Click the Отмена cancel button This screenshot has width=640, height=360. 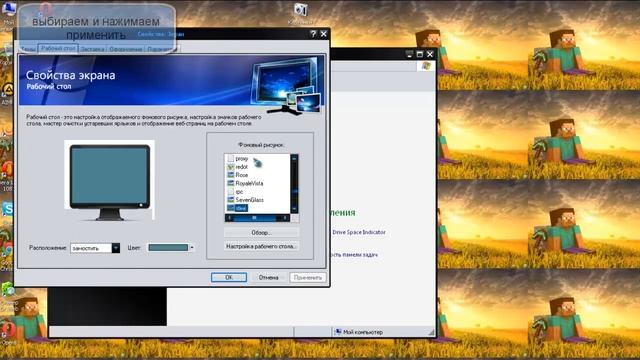(x=268, y=278)
